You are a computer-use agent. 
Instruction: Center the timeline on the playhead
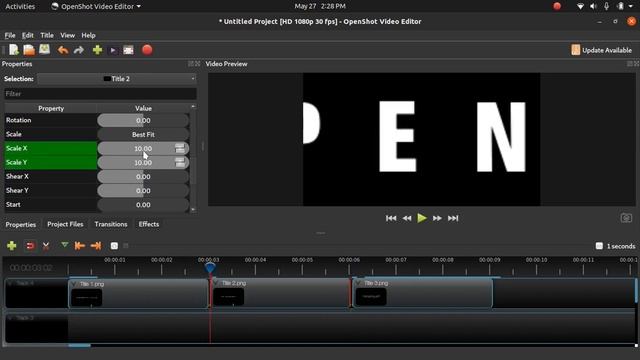(114, 246)
